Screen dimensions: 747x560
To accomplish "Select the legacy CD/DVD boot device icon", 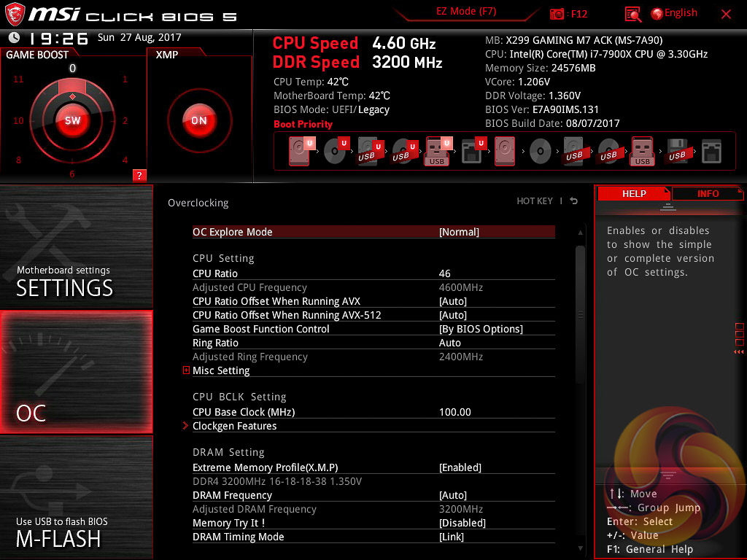I will coord(541,152).
